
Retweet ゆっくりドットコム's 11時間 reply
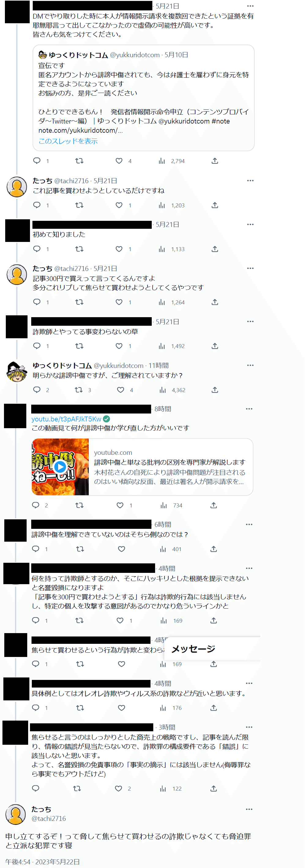tap(79, 390)
